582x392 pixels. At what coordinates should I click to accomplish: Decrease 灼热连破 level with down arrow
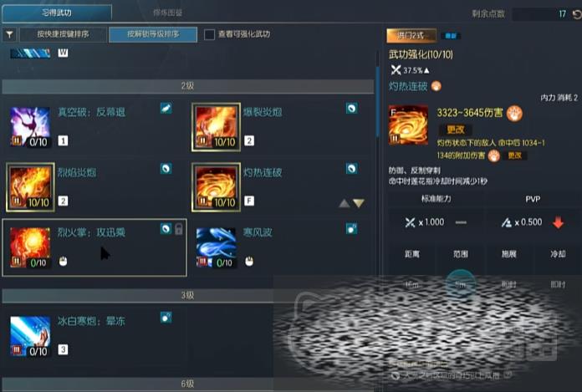(x=359, y=203)
